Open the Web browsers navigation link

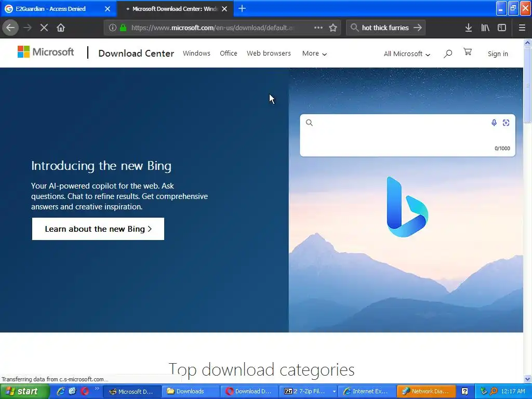(x=269, y=54)
